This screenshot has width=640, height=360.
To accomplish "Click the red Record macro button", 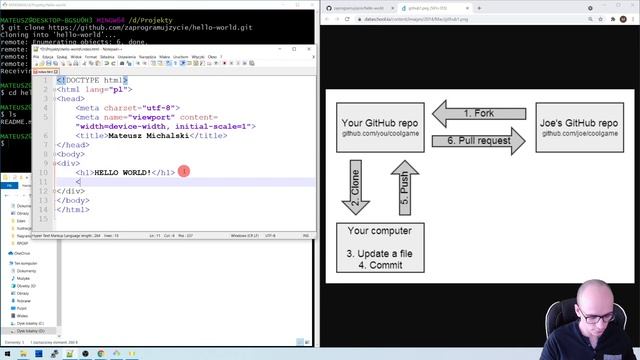I will 224,63.
